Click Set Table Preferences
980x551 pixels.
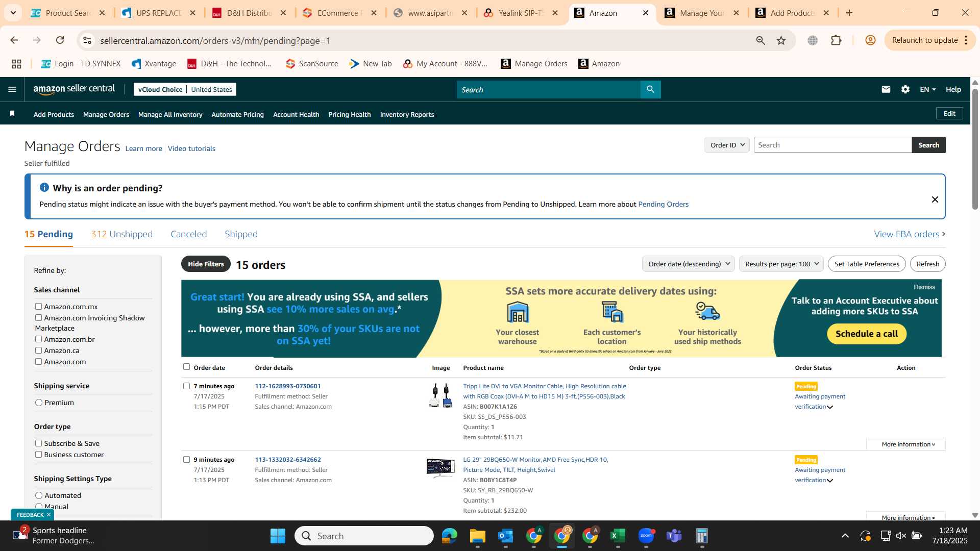coord(867,264)
